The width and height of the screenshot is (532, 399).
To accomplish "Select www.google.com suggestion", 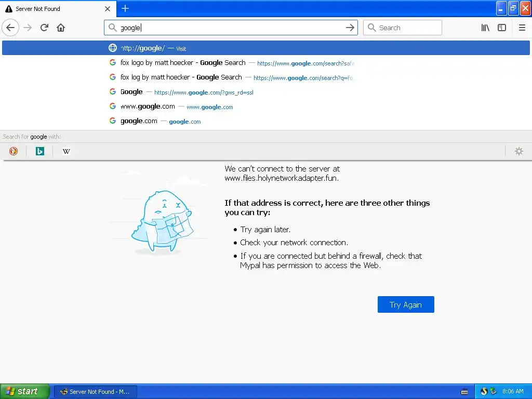I will tap(266, 107).
